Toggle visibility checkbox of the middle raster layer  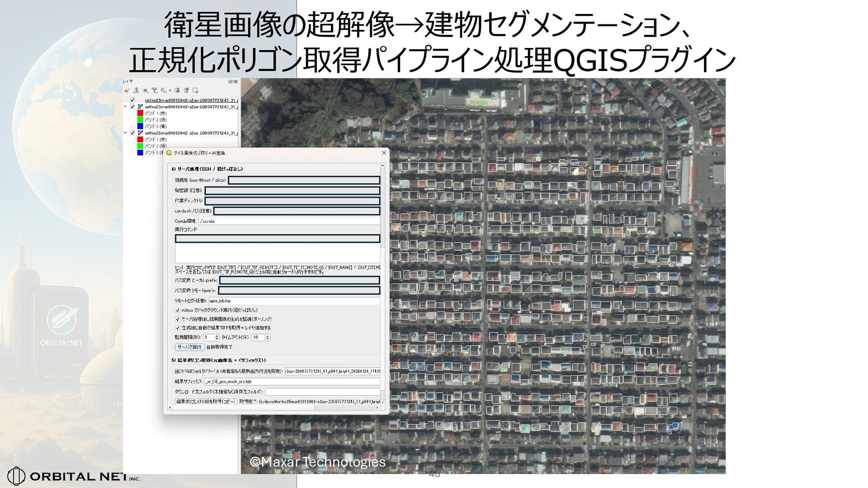(132, 107)
